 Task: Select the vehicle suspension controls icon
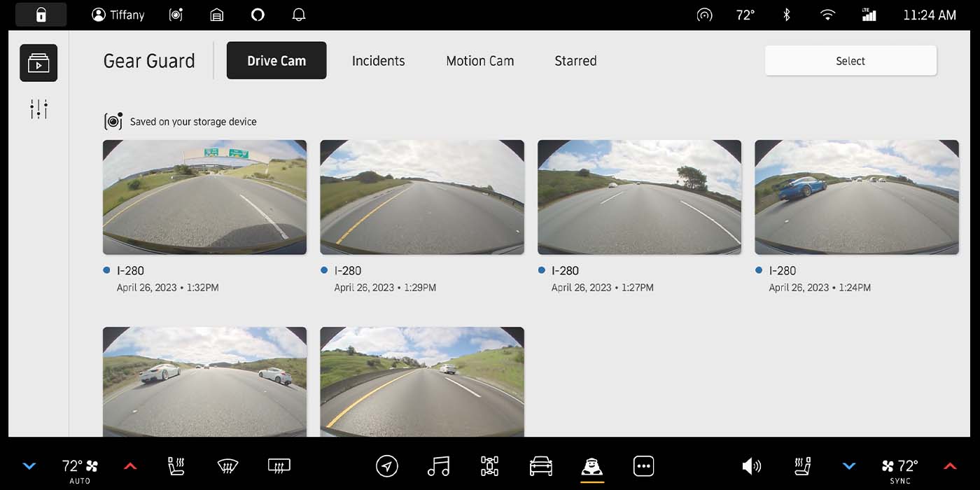[489, 465]
